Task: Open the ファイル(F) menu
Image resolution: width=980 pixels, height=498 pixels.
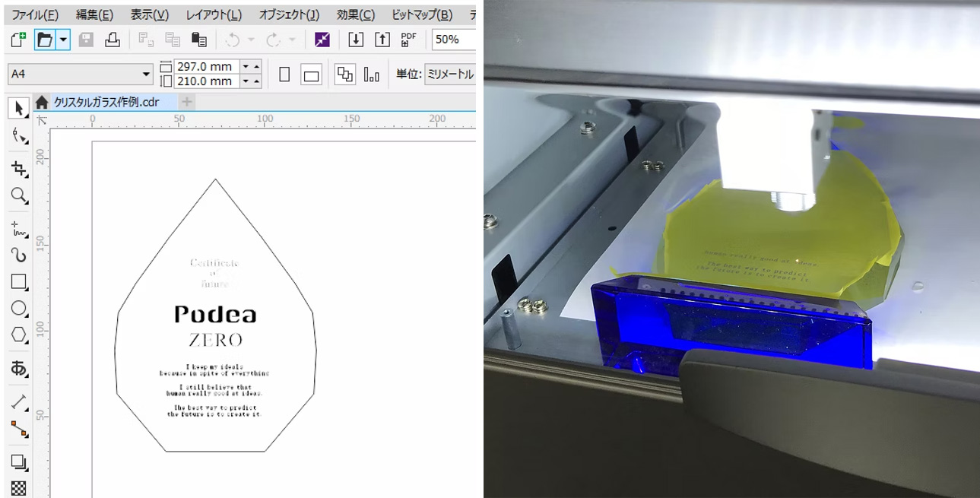Action: pos(34,14)
